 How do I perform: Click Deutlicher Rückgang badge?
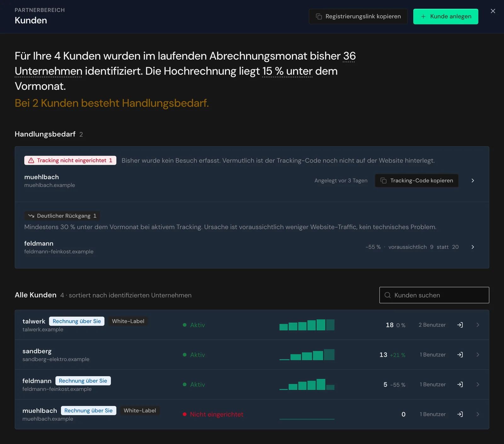[x=62, y=216]
